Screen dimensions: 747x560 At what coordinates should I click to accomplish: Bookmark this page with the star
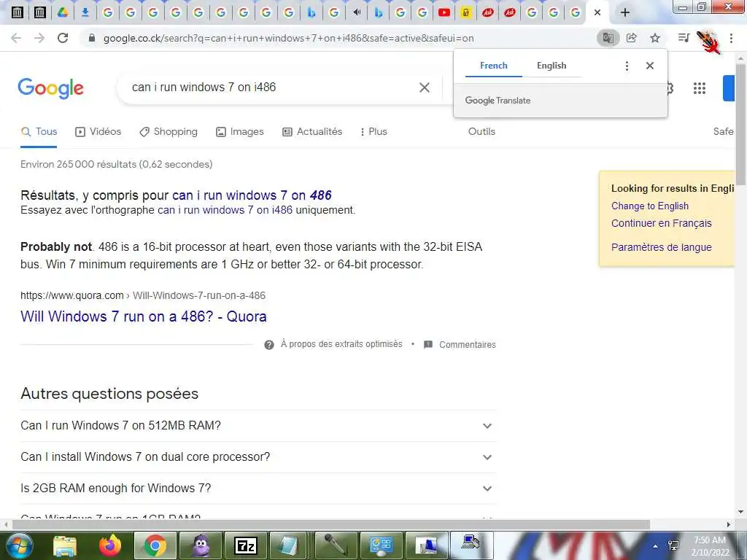[655, 38]
